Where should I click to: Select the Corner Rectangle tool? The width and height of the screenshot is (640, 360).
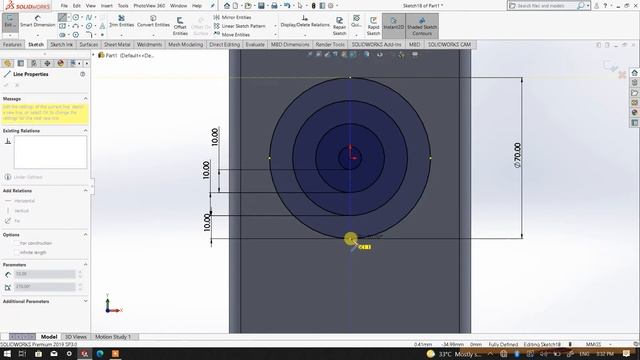[62, 26]
